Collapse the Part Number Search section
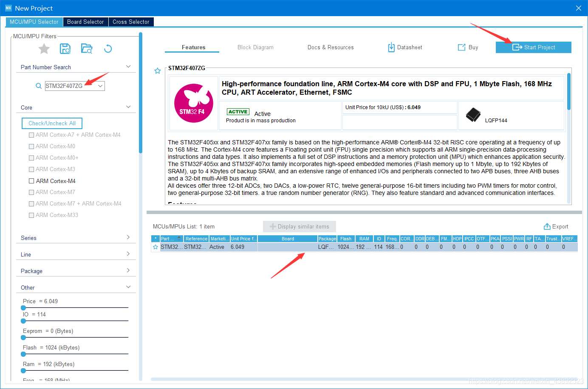The image size is (588, 389). point(128,67)
